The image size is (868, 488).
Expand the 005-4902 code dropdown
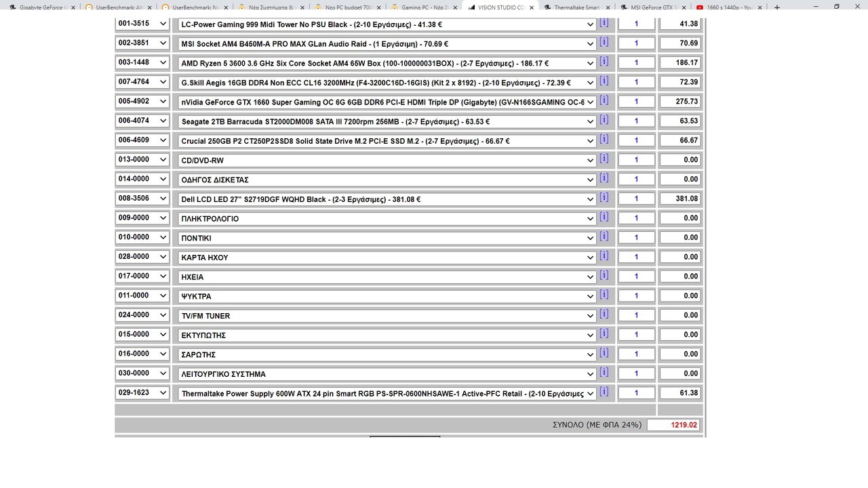142,101
